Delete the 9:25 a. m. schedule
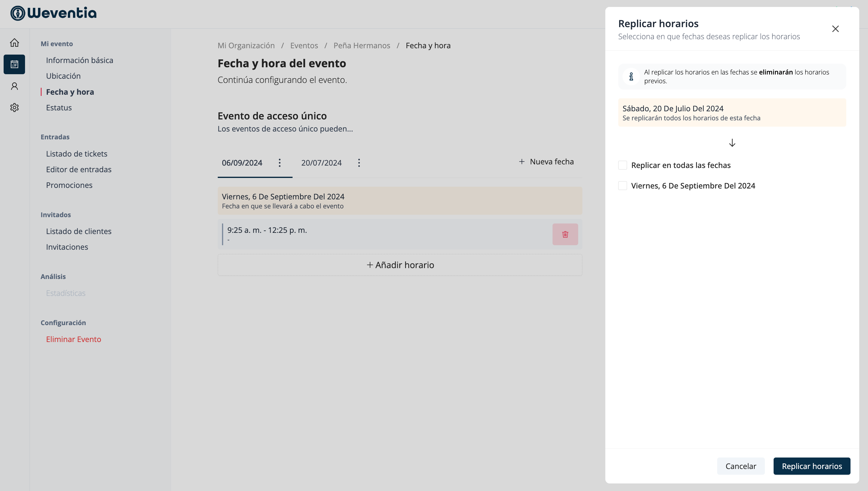 [565, 234]
